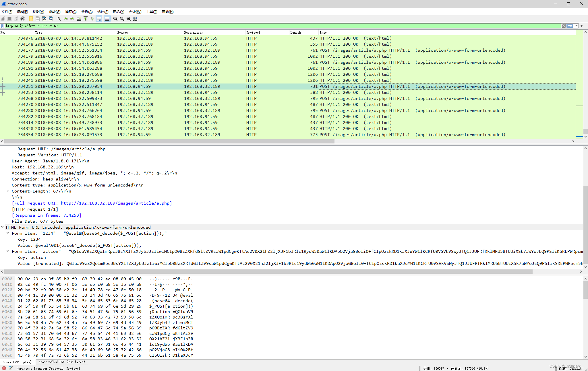Screen dimensions: 588x371
Task: Click the packet list horizontal scrollbar
Action: [169, 141]
